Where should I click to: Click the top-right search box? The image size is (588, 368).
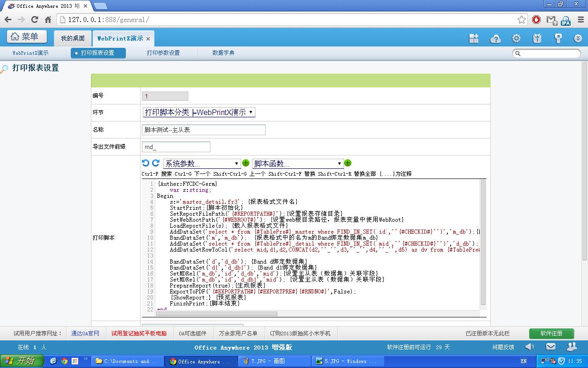pos(547,53)
